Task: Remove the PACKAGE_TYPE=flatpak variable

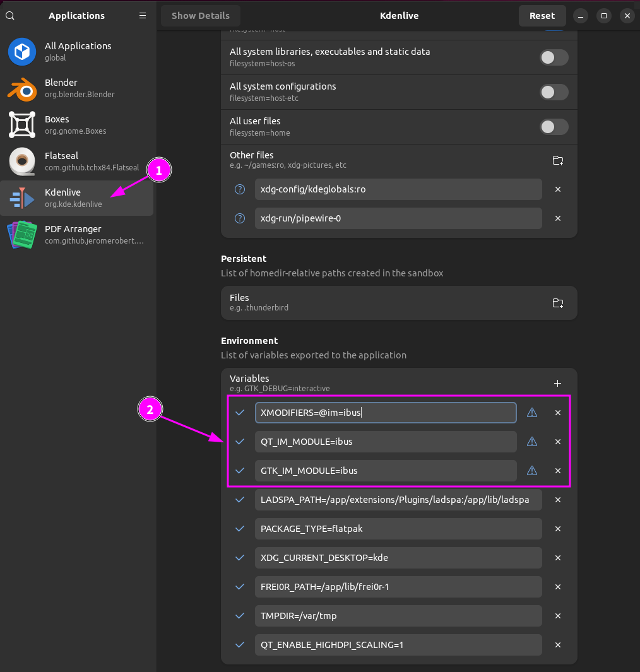Action: 558,529
